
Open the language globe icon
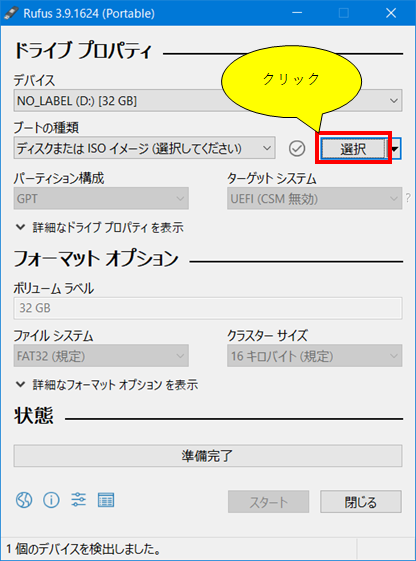point(24,499)
